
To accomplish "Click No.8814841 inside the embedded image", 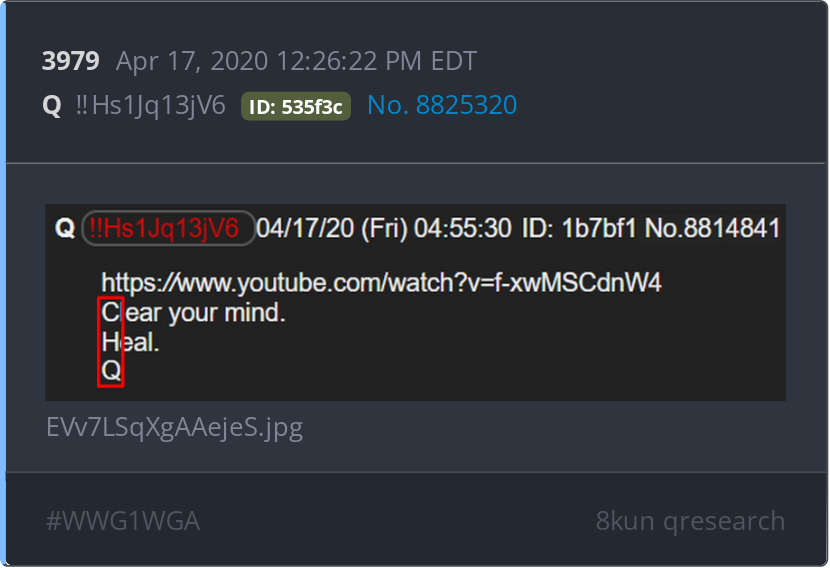I will (712, 228).
